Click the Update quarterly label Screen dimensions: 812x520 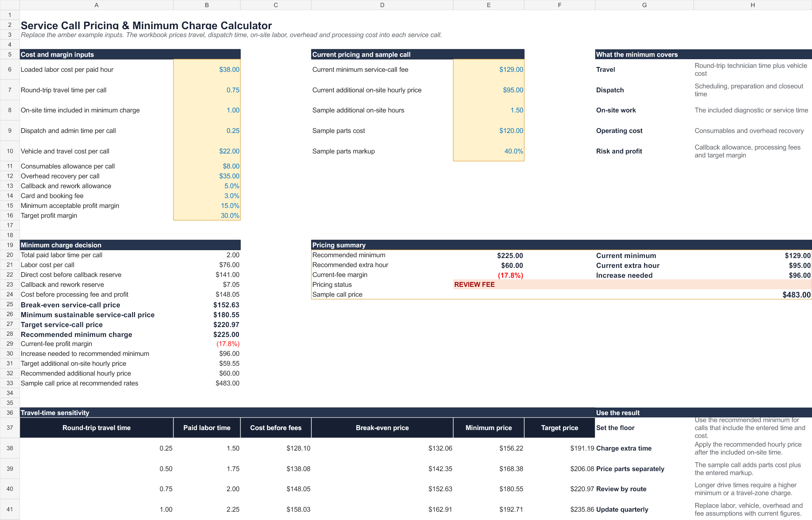click(622, 509)
